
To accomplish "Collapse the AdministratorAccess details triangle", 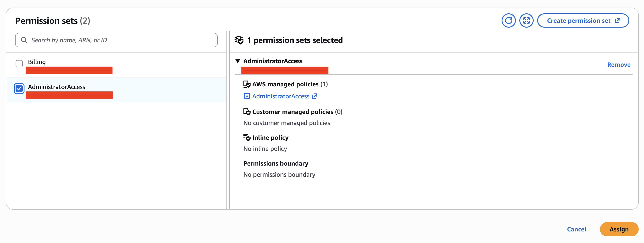I will point(238,61).
